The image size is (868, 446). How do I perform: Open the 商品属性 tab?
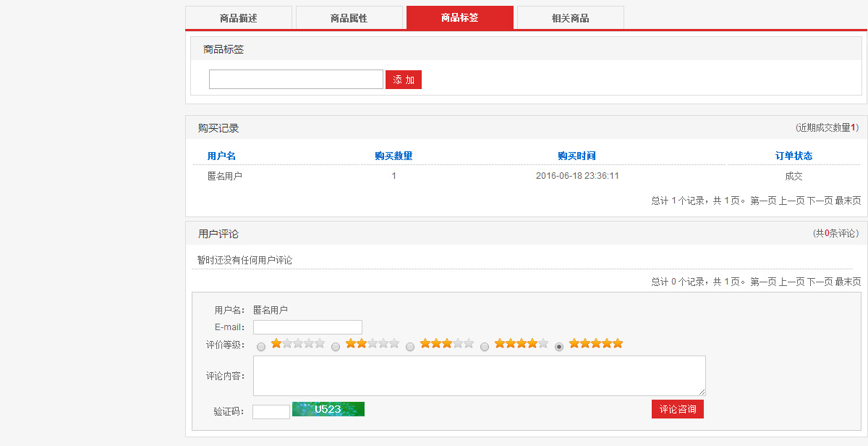(x=349, y=18)
